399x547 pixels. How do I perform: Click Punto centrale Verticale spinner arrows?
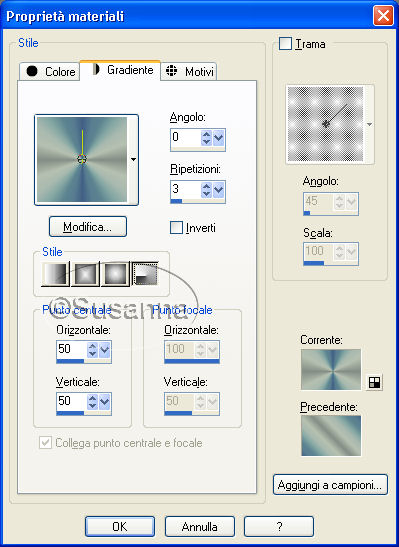[92, 402]
